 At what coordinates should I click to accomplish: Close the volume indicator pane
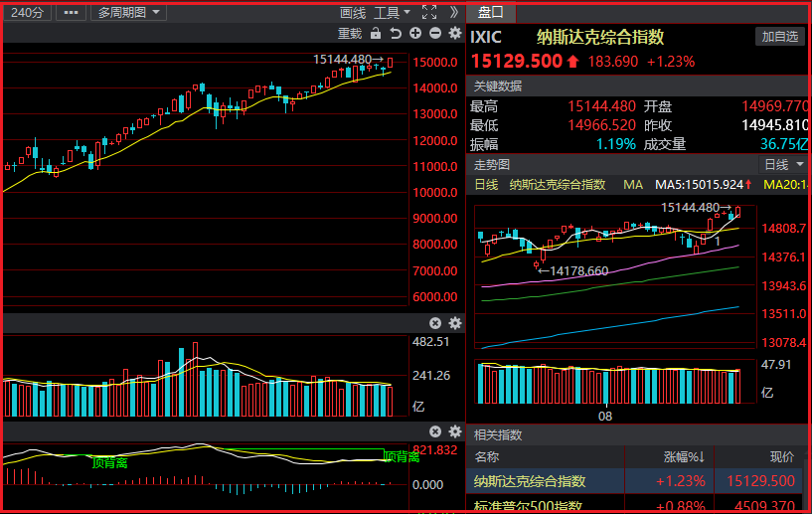pos(435,323)
